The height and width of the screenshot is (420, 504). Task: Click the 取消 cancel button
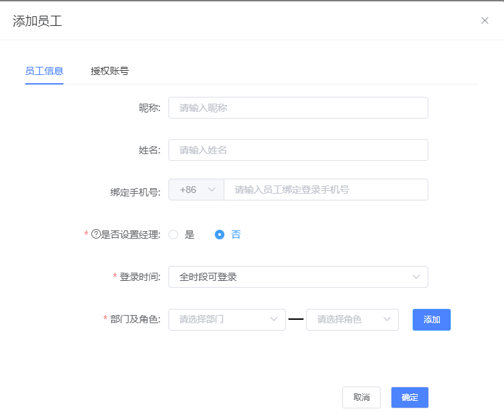(361, 397)
